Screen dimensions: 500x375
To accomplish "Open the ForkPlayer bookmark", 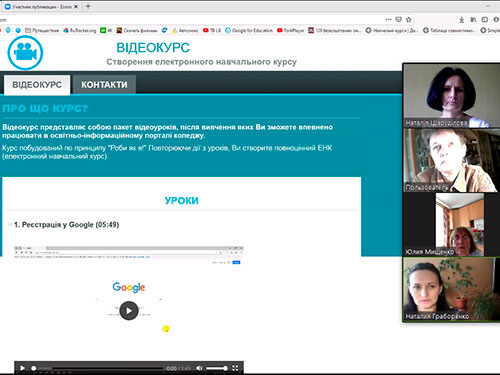I will 290,30.
